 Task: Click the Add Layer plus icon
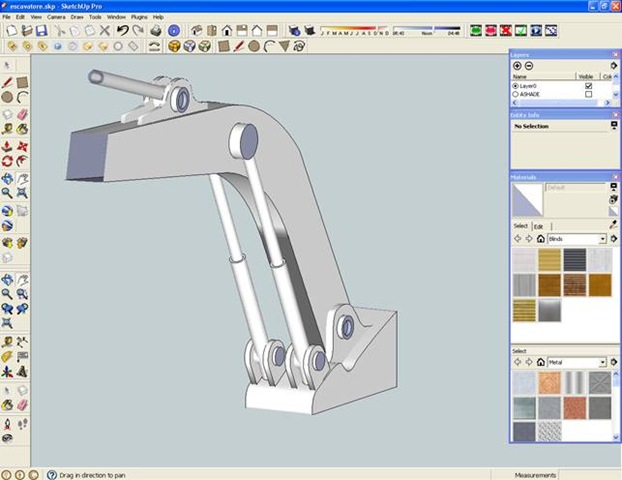point(517,65)
